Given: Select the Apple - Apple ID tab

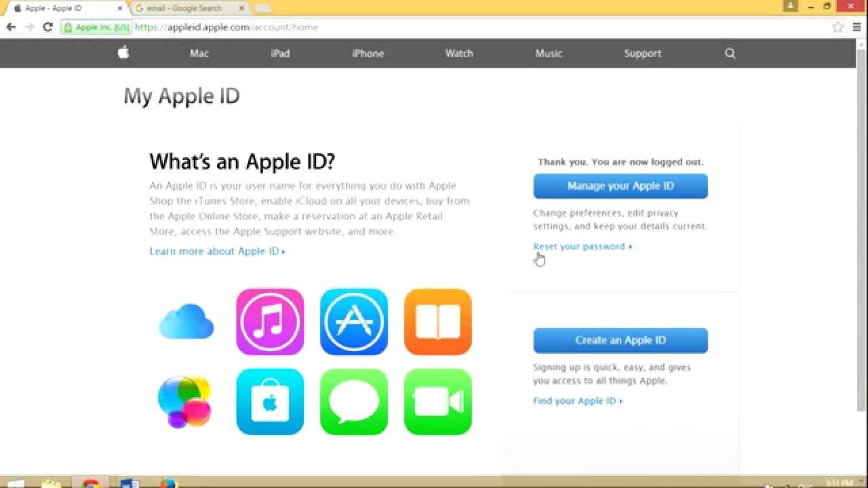Looking at the screenshot, I should [x=66, y=8].
